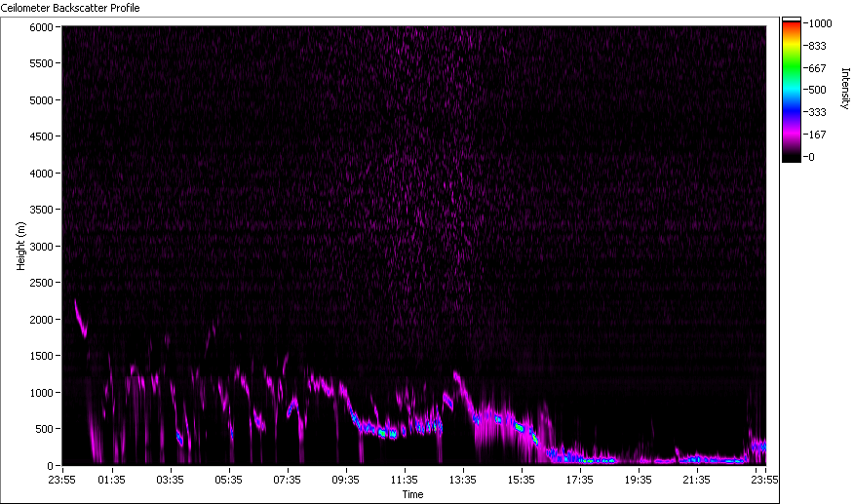Click the 03:35 time axis label
This screenshot has width=854, height=504.
tap(170, 480)
